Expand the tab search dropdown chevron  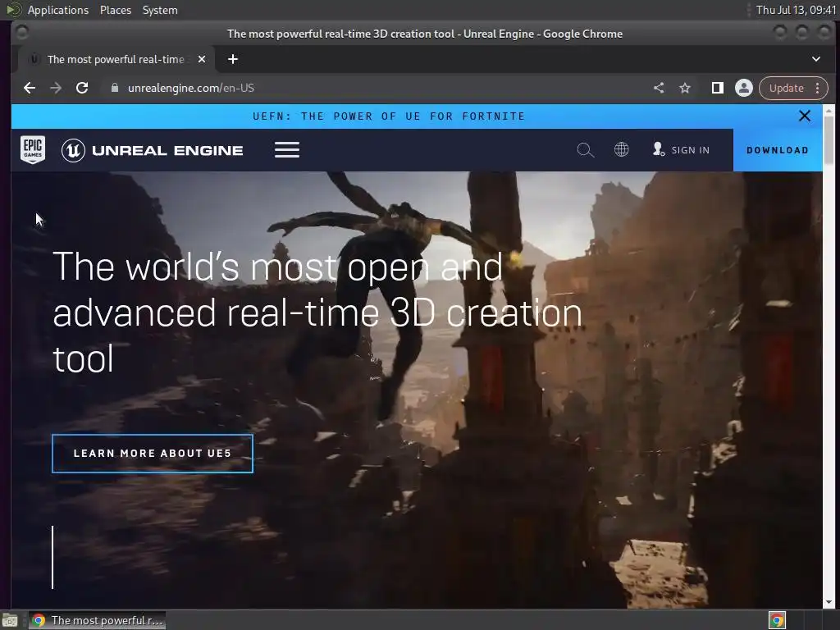(816, 59)
